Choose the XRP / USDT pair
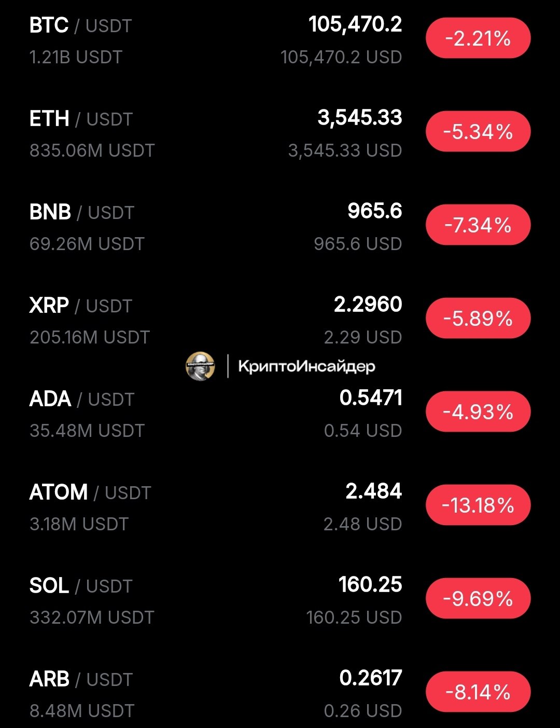The width and height of the screenshot is (560, 728). point(81,306)
